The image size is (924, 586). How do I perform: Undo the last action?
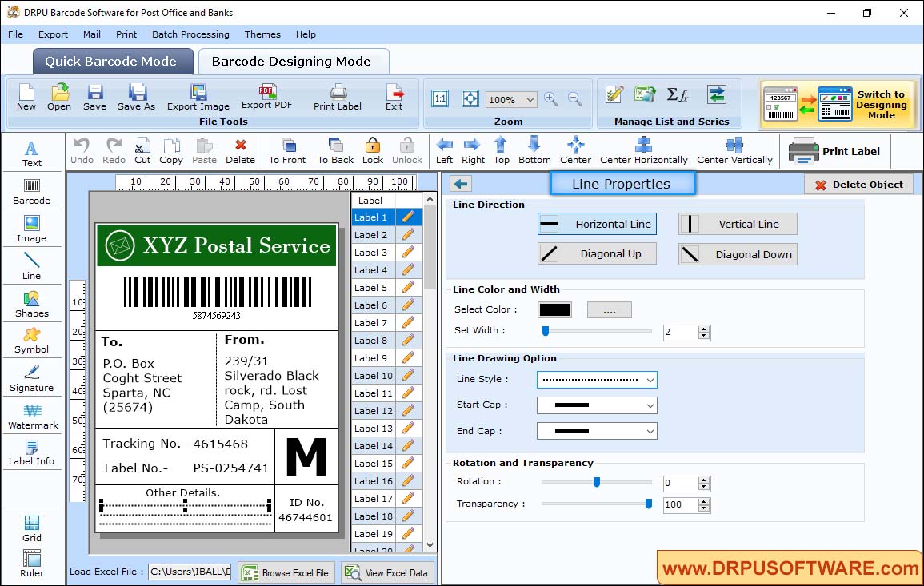(x=82, y=151)
